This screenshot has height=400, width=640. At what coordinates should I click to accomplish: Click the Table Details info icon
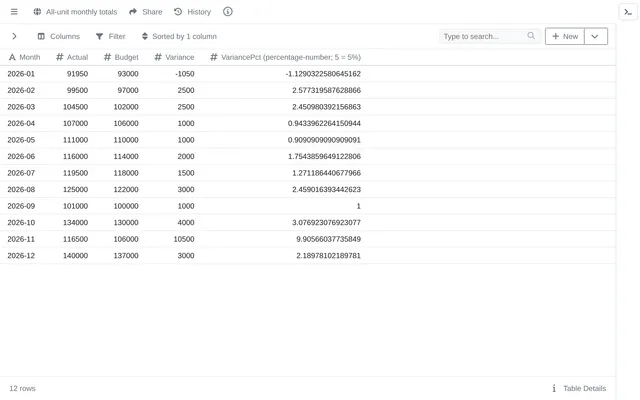click(554, 388)
